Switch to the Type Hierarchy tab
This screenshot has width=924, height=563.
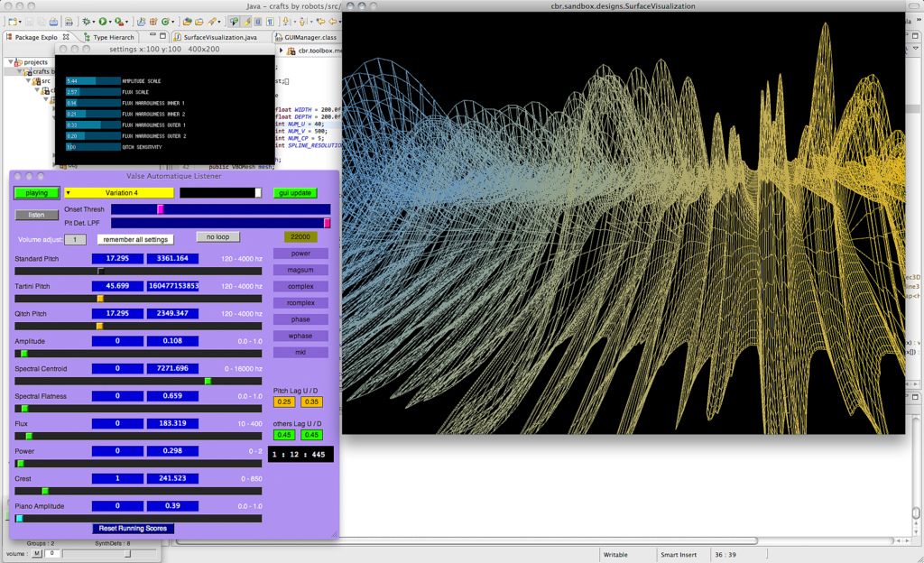point(109,37)
